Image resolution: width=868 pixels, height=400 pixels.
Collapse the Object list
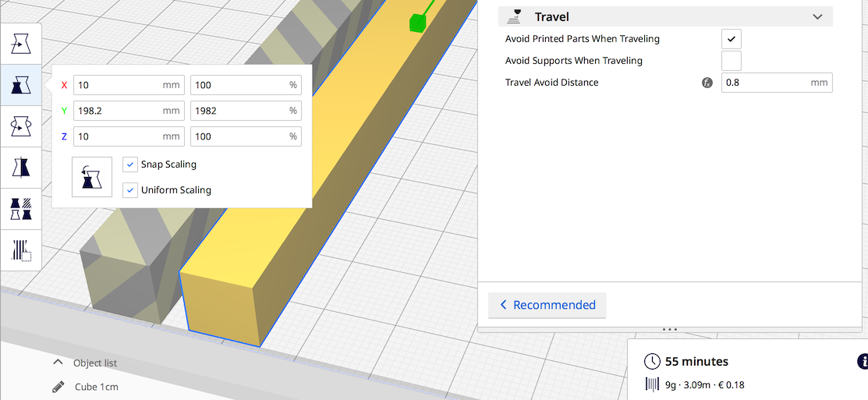click(x=58, y=363)
